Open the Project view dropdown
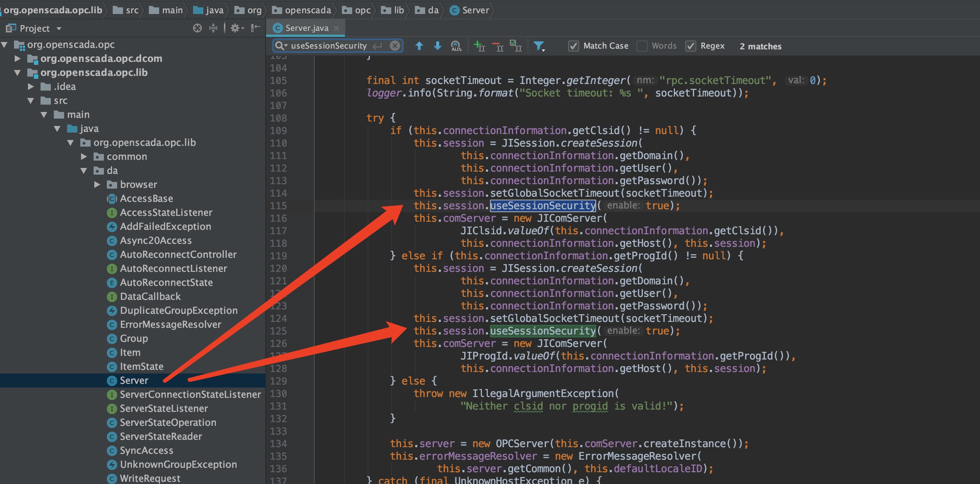 tap(59, 28)
